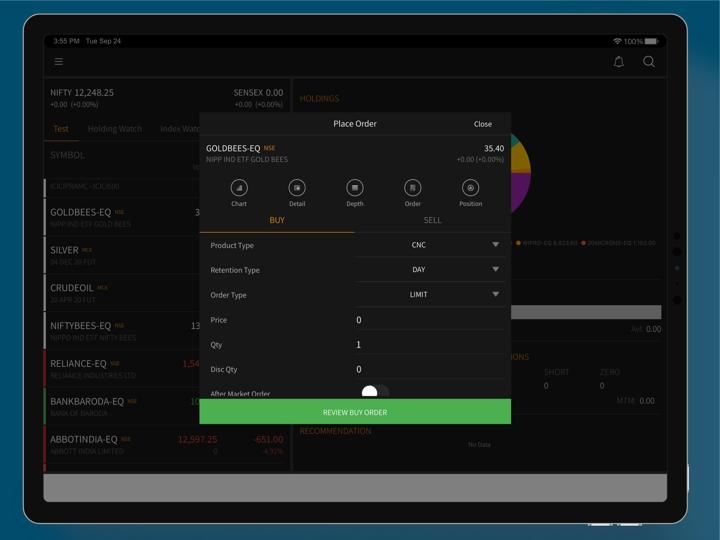
Task: Click the 20MICRONS-EQ legend entry
Action: pos(618,243)
